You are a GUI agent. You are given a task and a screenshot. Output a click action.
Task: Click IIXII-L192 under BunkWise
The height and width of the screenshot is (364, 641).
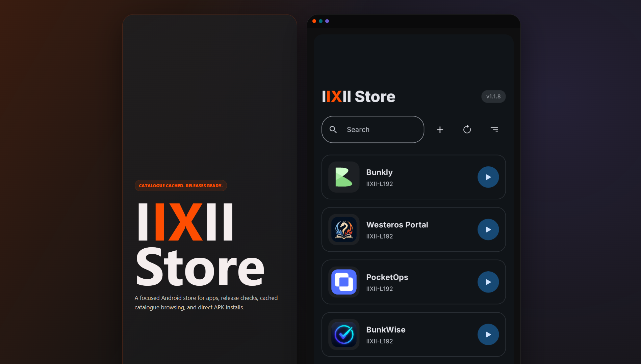380,341
